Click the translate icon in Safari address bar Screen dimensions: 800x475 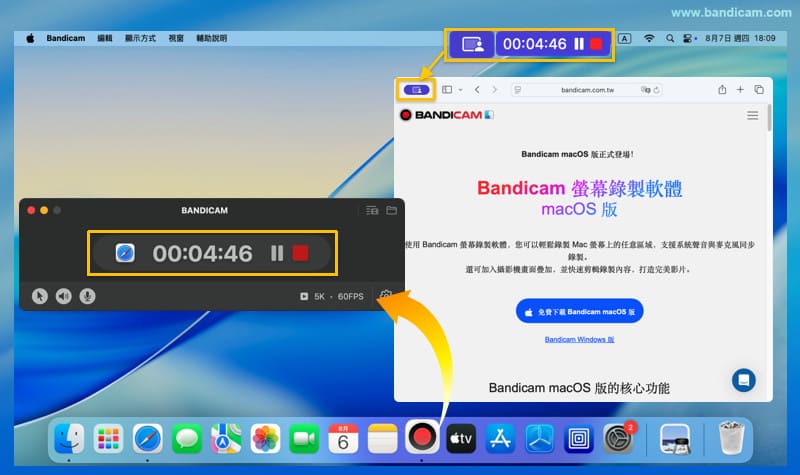(645, 90)
